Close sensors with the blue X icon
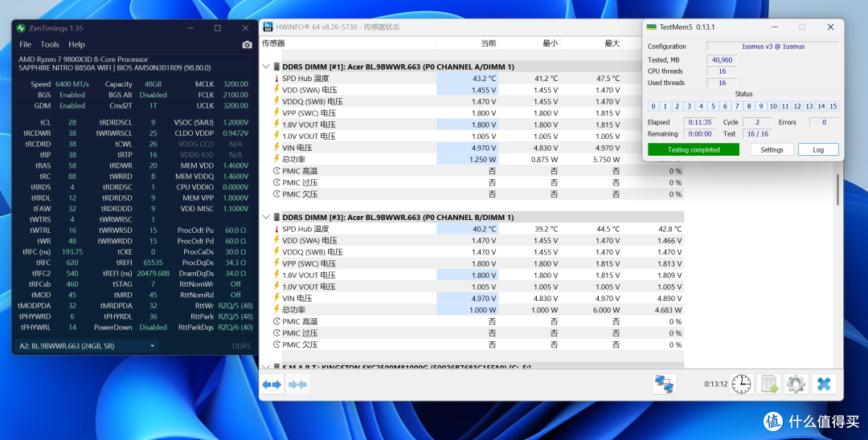 point(824,384)
